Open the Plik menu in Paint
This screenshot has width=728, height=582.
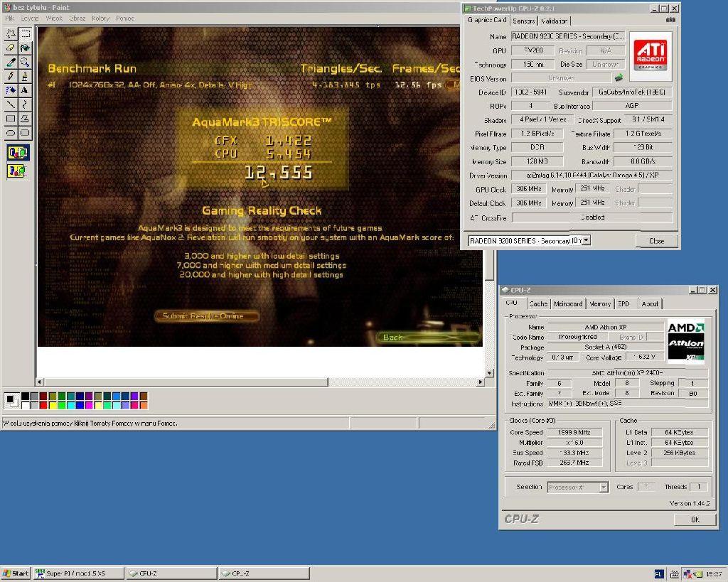pos(9,18)
